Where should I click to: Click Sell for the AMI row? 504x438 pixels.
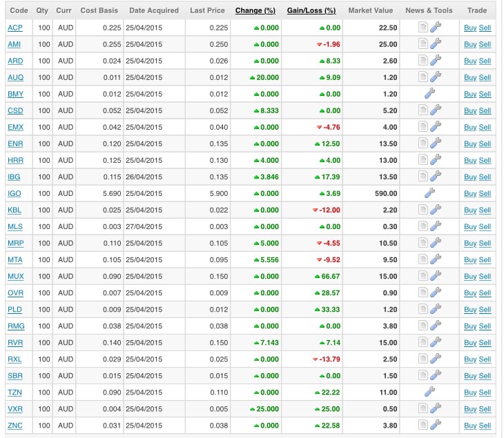tap(485, 44)
